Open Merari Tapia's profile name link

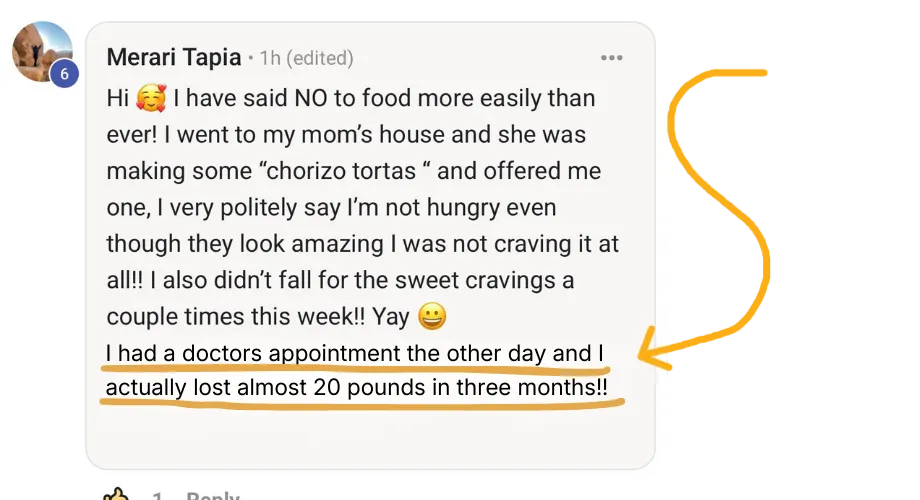pyautogui.click(x=174, y=58)
